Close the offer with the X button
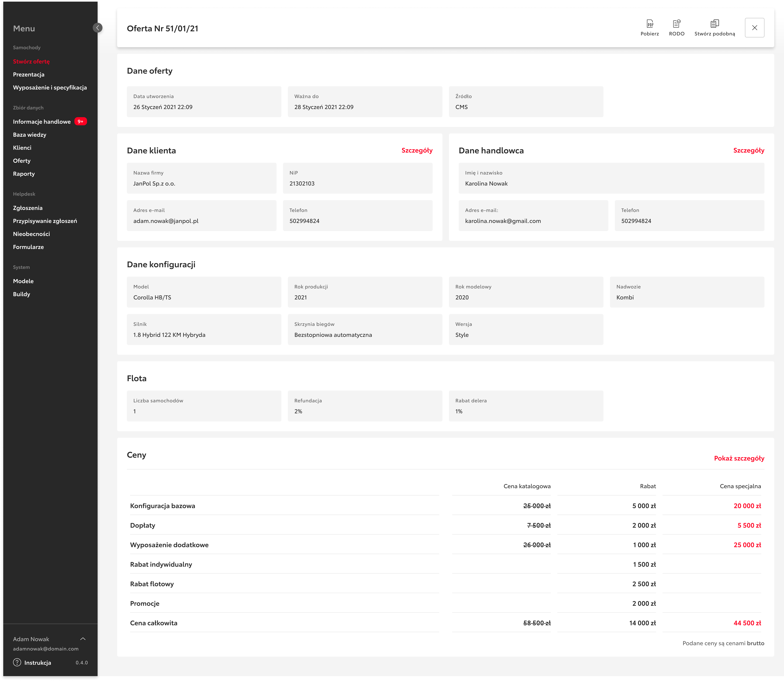Image resolution: width=784 pixels, height=681 pixels. (x=754, y=28)
